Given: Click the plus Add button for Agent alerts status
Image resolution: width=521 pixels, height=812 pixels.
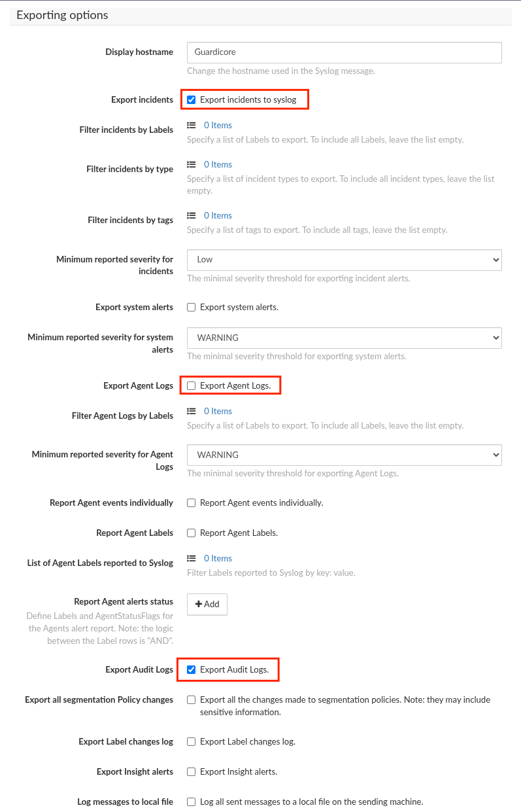Looking at the screenshot, I should click(x=207, y=604).
